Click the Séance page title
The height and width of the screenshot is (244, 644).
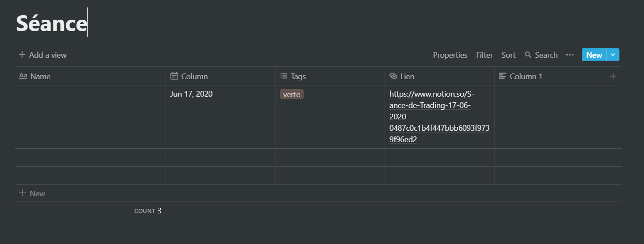(51, 23)
